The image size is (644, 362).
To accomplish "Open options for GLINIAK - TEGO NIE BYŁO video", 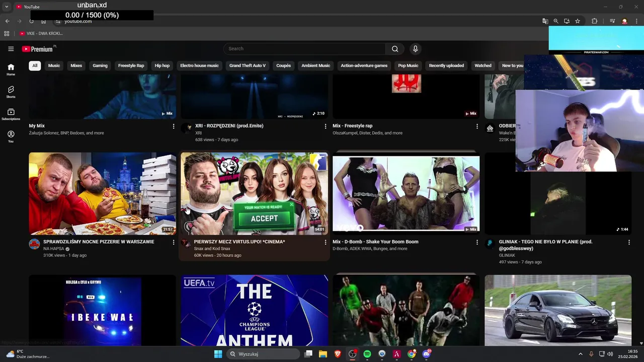I will click(x=629, y=242).
